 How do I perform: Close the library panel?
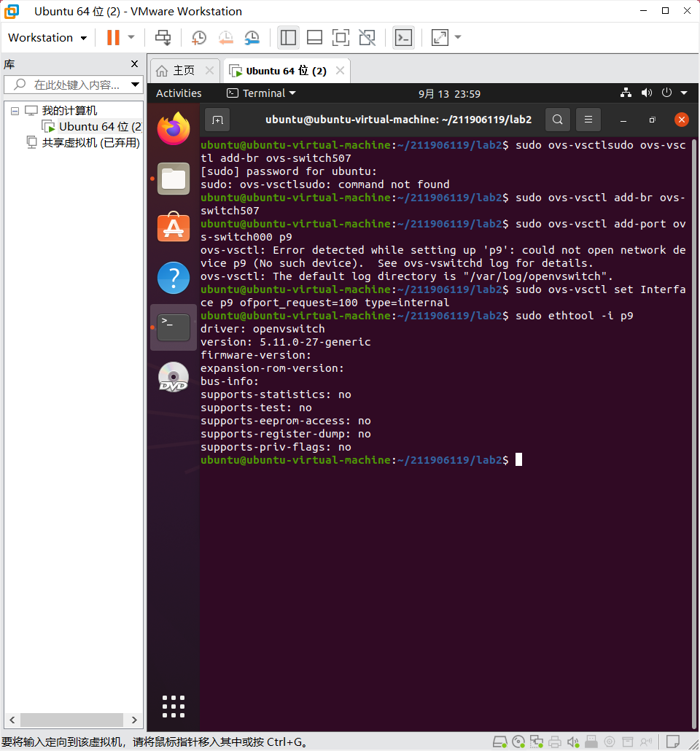click(x=135, y=63)
